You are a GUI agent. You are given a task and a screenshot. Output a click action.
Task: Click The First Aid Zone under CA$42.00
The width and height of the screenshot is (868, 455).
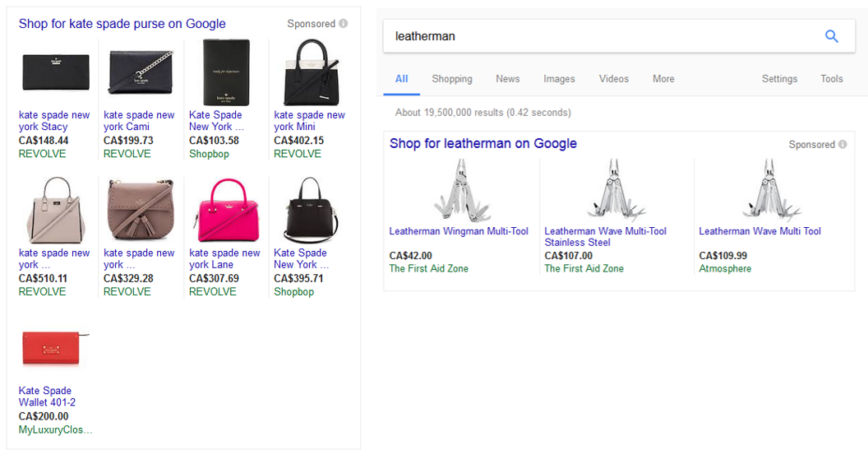428,269
